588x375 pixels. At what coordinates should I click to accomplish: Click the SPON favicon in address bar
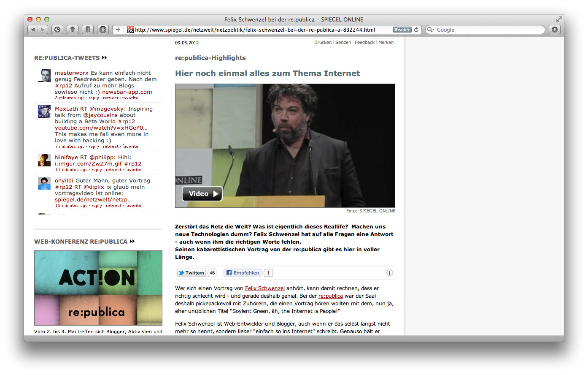[131, 30]
